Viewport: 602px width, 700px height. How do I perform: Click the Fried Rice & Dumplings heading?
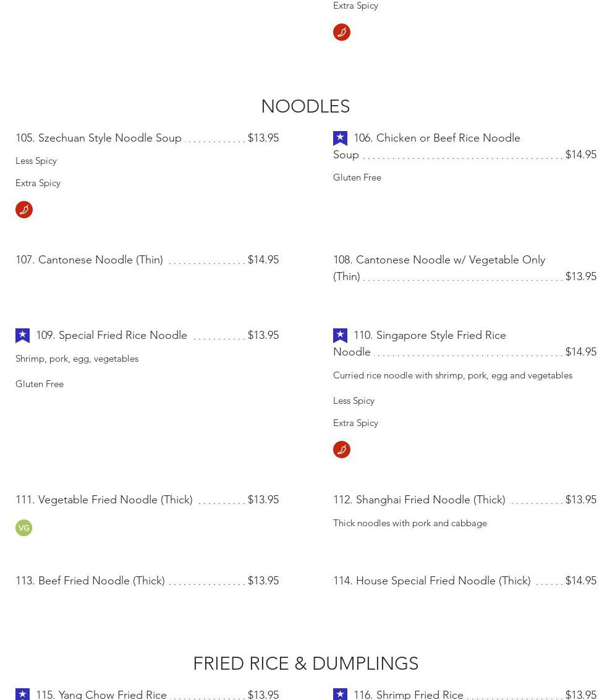coord(305,664)
